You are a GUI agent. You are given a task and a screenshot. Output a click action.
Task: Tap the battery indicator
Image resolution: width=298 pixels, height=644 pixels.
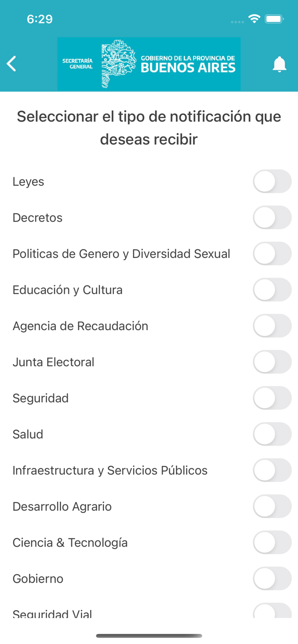273,19
